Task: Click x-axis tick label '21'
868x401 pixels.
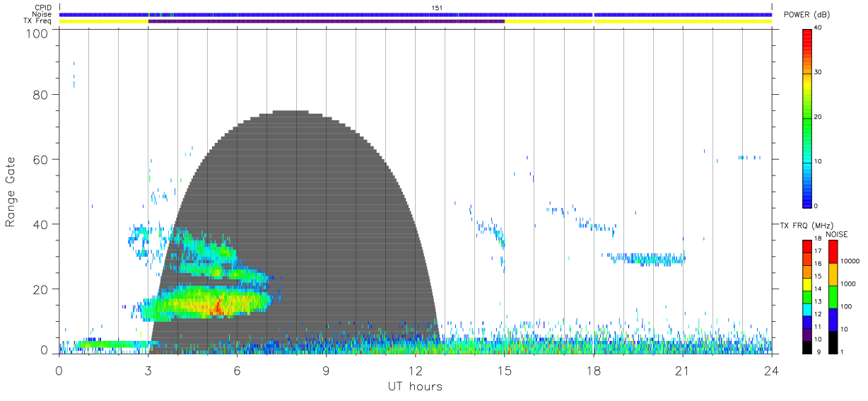Action: pos(683,370)
